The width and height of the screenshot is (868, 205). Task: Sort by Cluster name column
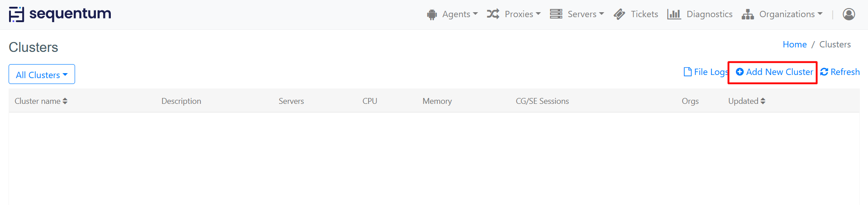click(41, 101)
